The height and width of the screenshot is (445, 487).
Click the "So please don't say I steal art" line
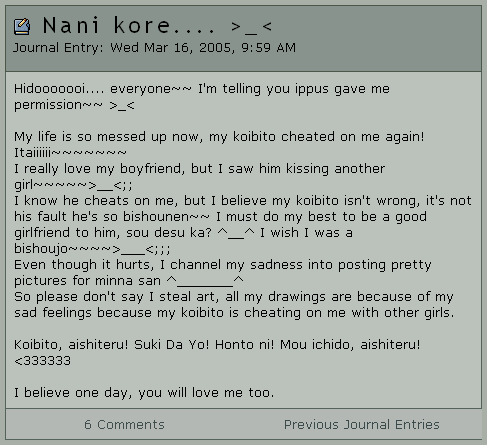point(234,297)
